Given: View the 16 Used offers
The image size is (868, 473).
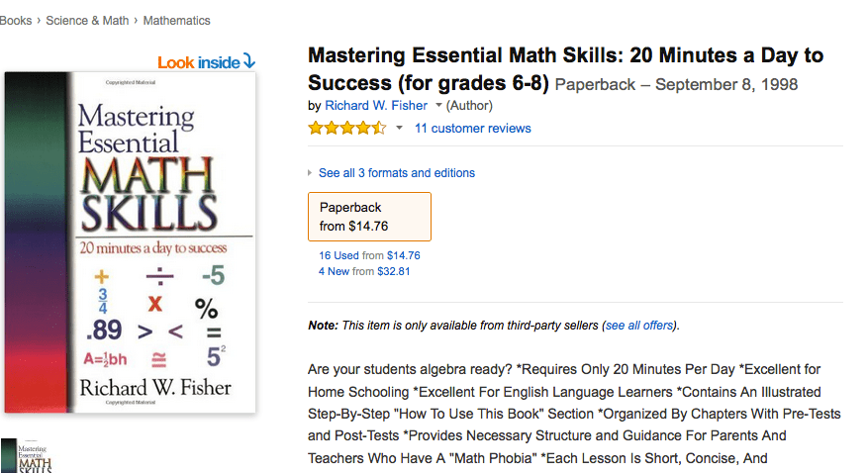Looking at the screenshot, I should tap(338, 255).
